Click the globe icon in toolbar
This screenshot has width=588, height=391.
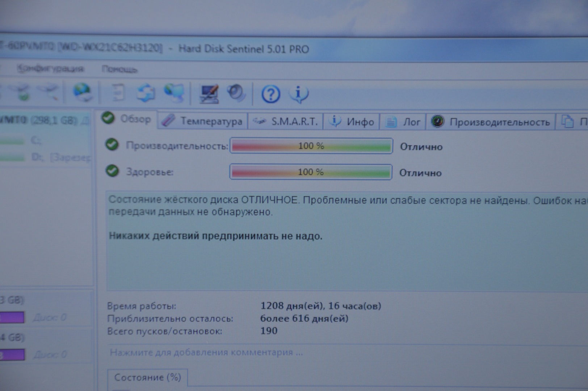pos(82,92)
